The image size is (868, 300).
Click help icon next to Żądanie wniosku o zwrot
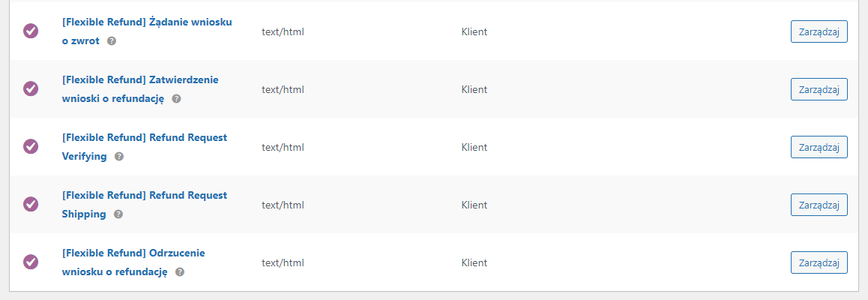111,41
